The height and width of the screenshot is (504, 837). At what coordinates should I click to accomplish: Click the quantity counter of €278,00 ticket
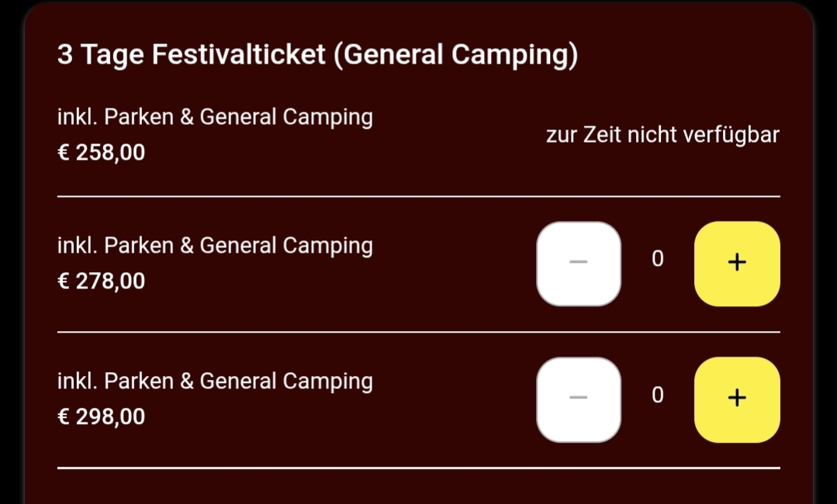(658, 259)
